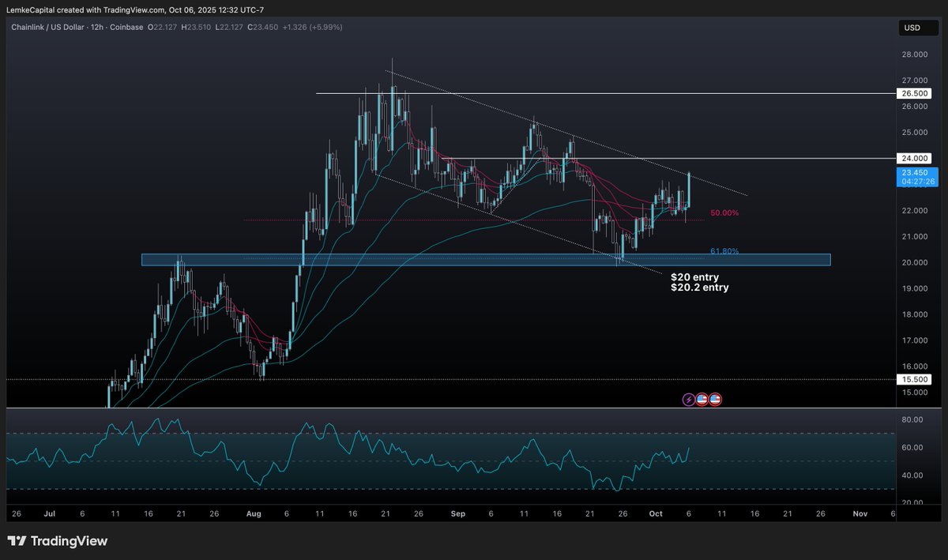Image resolution: width=948 pixels, height=560 pixels.
Task: Click the 18.000 price axis value
Action: pyautogui.click(x=915, y=314)
